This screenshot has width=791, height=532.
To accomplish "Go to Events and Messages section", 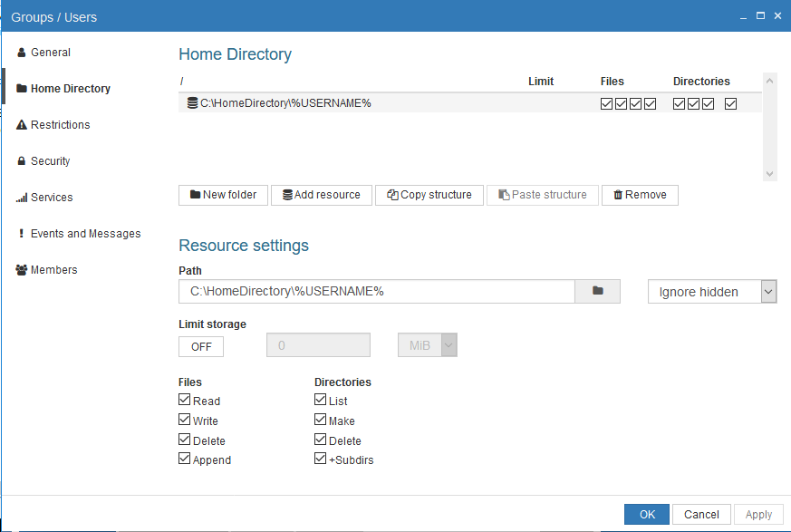I will [85, 234].
